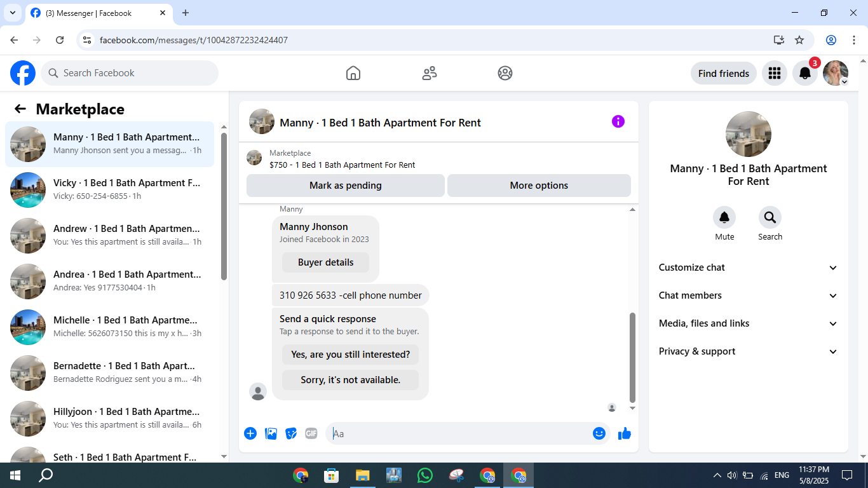Open Hillyjoon apartment conversation
This screenshot has width=868, height=488.
(x=110, y=419)
